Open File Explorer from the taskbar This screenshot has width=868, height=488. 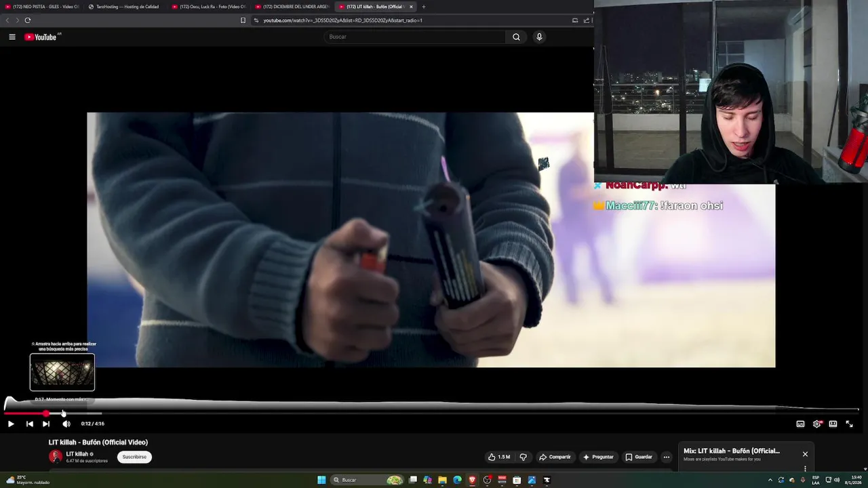click(442, 480)
